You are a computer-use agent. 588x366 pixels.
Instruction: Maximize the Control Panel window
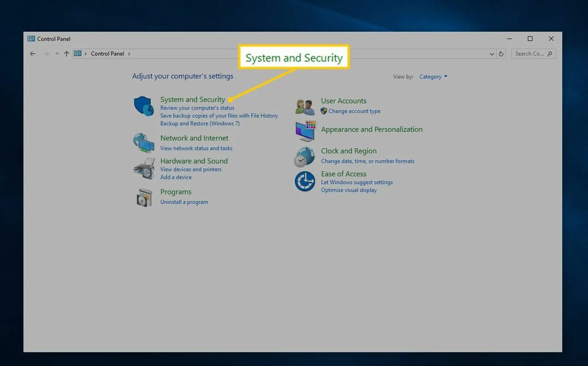[530, 39]
